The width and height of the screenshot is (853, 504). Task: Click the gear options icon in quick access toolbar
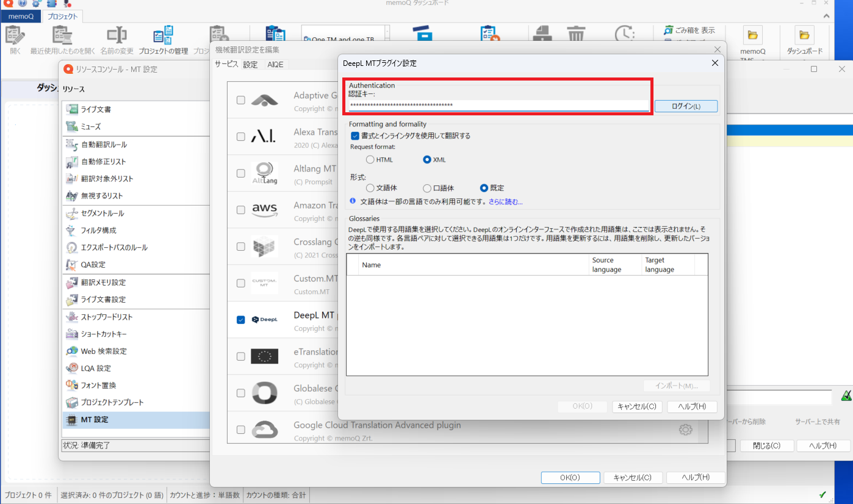click(37, 4)
